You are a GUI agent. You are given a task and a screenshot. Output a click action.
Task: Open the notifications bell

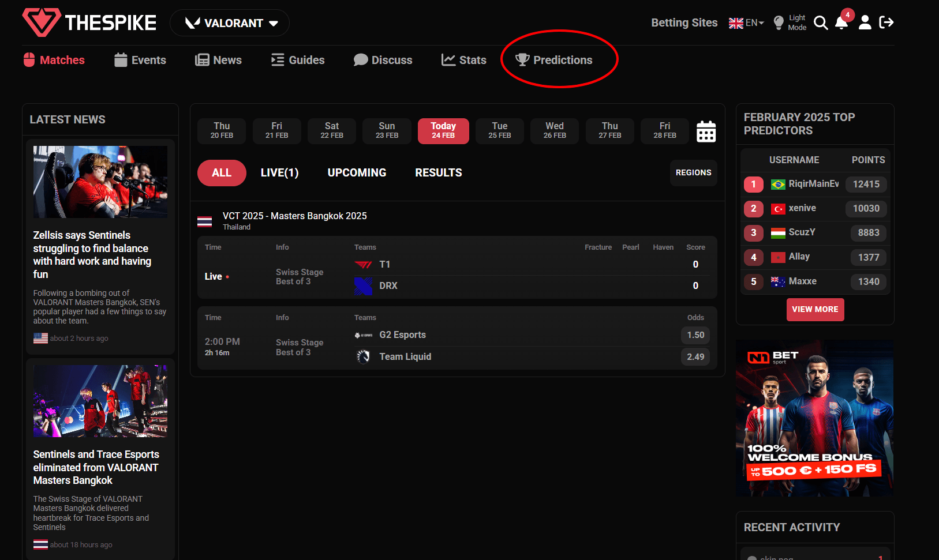point(841,23)
